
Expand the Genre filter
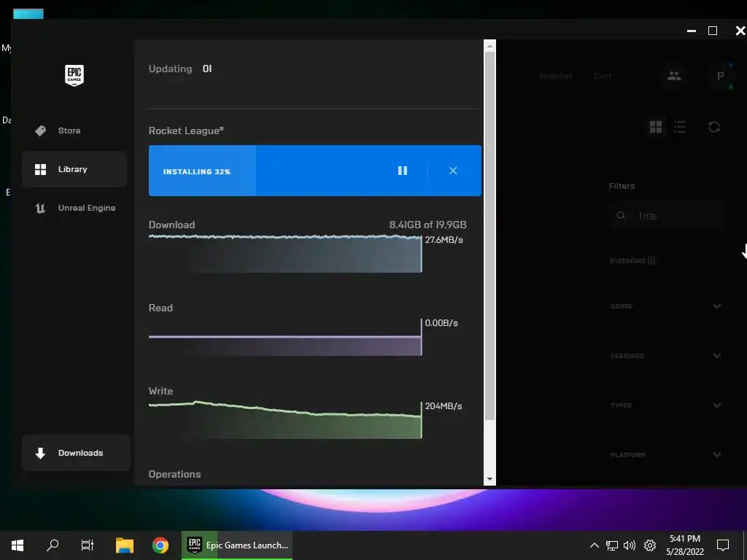[666, 306]
